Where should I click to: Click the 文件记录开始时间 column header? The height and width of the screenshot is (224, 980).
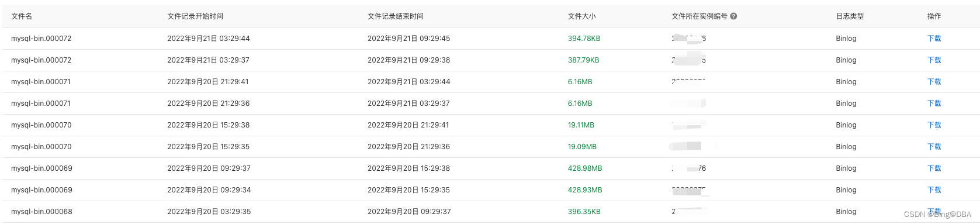point(195,16)
